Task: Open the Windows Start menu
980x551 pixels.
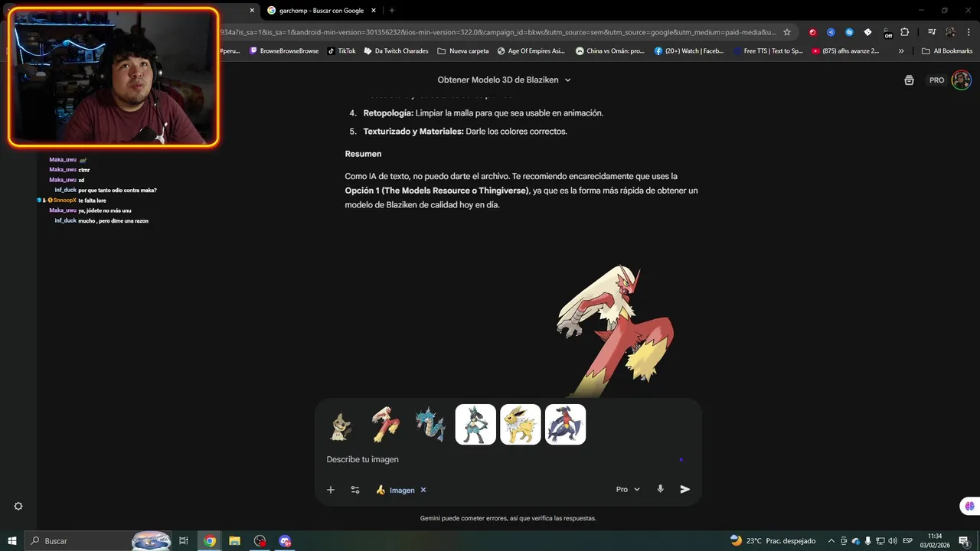Action: (x=12, y=541)
